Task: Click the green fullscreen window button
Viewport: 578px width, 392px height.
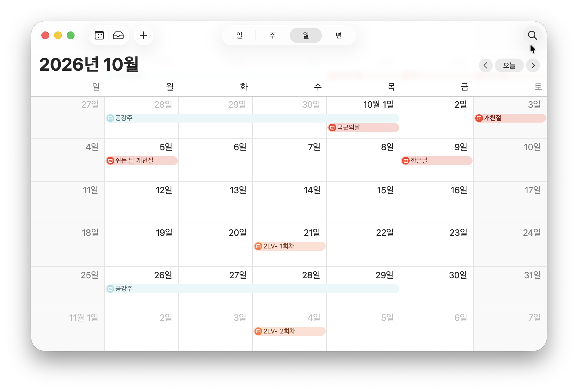Action: (71, 35)
